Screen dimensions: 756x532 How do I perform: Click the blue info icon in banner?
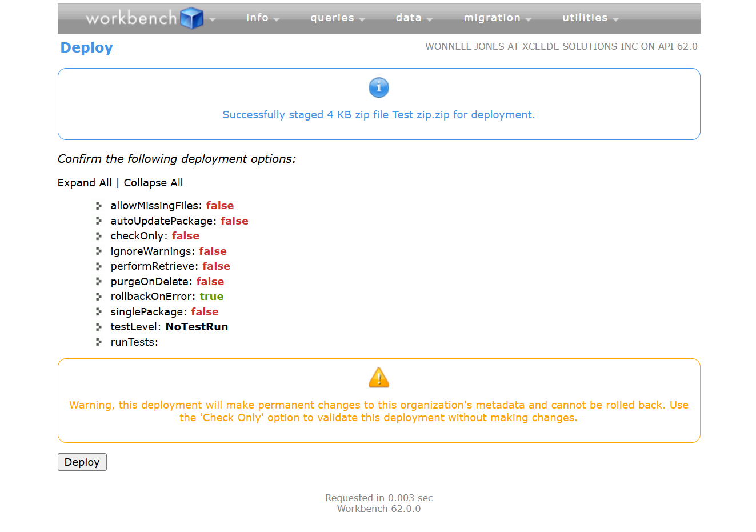tap(378, 87)
